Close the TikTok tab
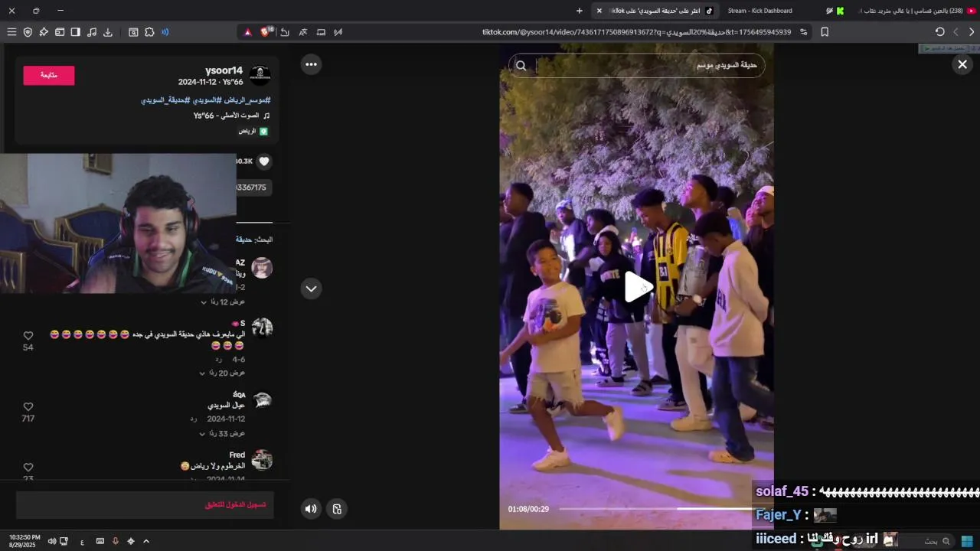The height and width of the screenshot is (551, 980). point(599,11)
